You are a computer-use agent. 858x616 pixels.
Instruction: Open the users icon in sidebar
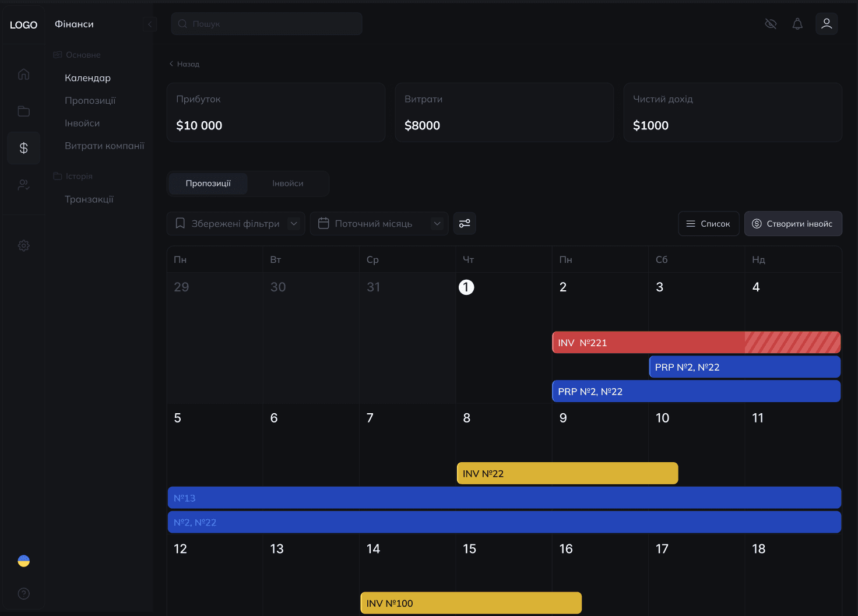pyautogui.click(x=23, y=185)
